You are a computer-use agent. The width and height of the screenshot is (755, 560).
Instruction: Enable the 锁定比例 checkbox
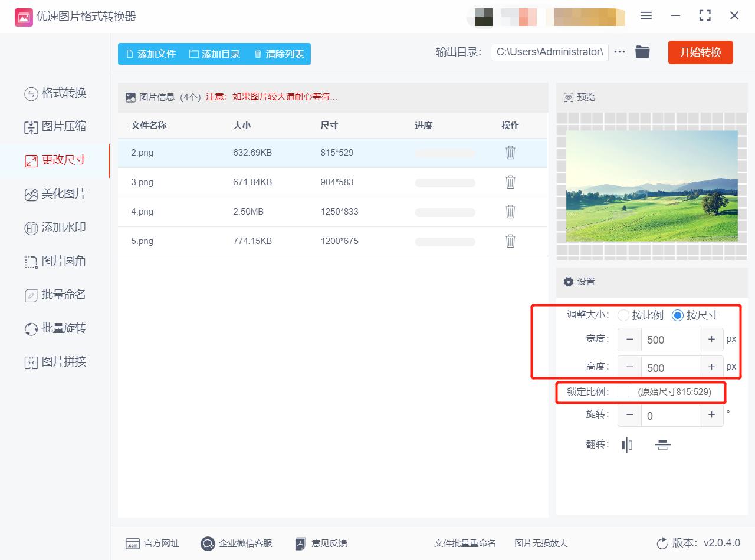click(x=624, y=392)
